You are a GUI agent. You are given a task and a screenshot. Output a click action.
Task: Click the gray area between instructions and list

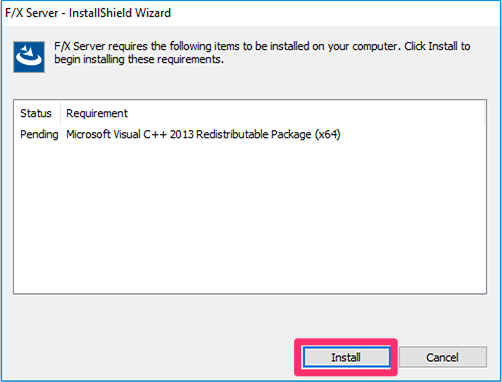(x=250, y=85)
